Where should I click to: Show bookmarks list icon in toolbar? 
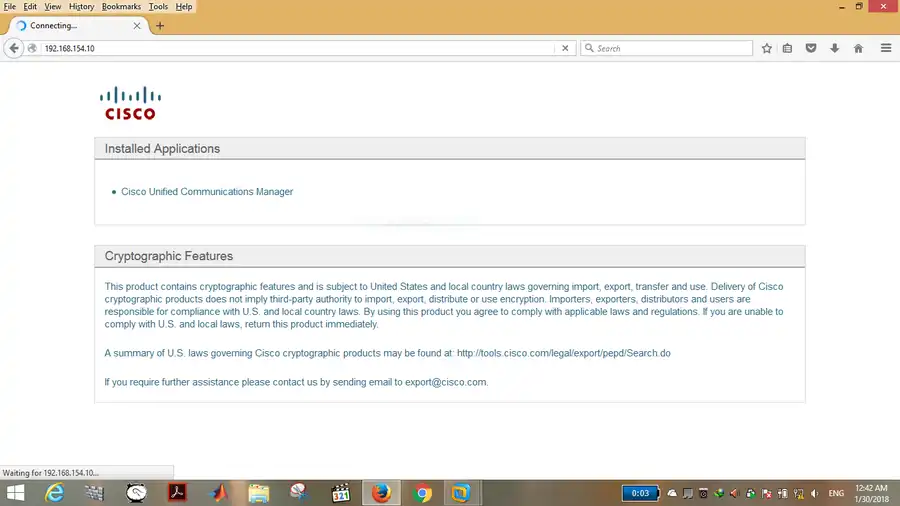pyautogui.click(x=787, y=48)
